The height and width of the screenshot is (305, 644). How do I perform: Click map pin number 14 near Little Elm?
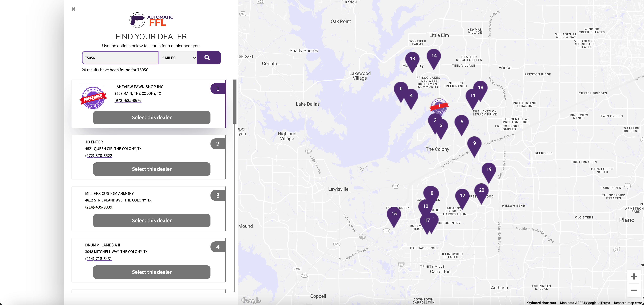(433, 56)
